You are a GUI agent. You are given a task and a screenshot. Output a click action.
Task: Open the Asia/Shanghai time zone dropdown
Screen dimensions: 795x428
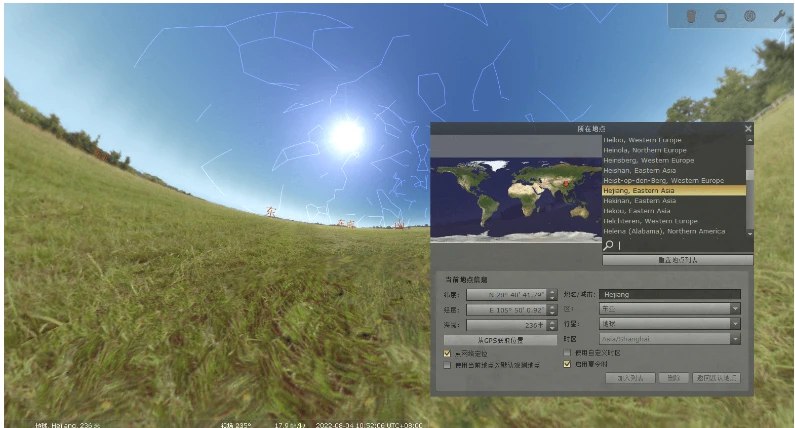pos(735,339)
